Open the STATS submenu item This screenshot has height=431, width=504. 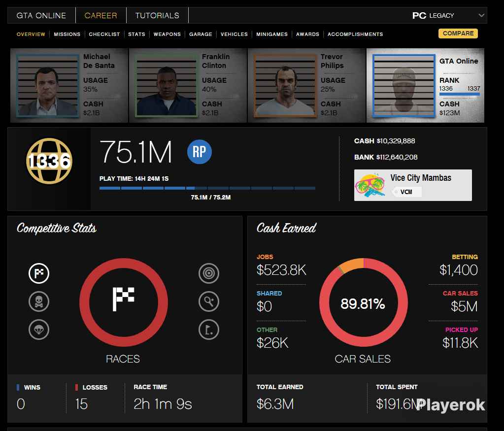point(136,34)
